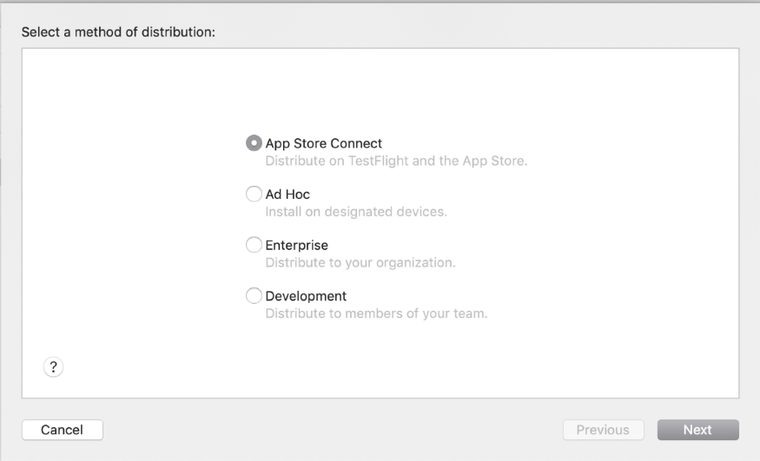Viewport: 760px width, 461px height.
Task: Click the 'Ad Hoc' option label text
Action: point(287,194)
